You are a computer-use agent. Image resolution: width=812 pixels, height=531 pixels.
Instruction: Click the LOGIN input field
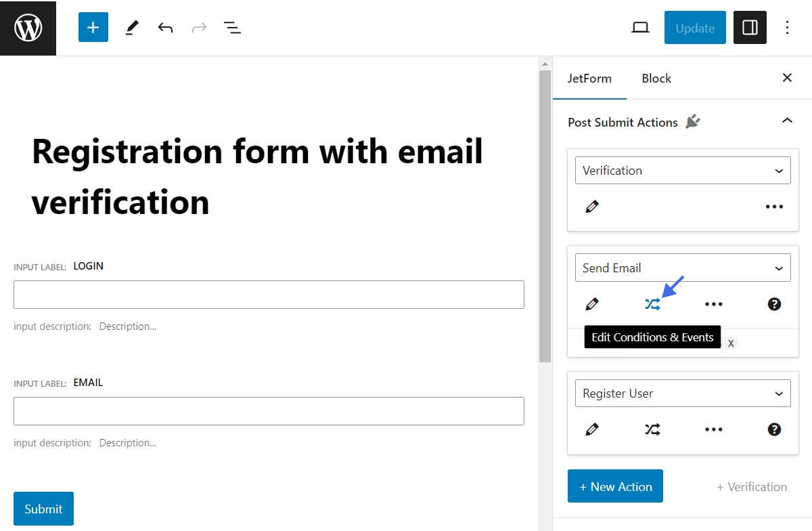(269, 295)
